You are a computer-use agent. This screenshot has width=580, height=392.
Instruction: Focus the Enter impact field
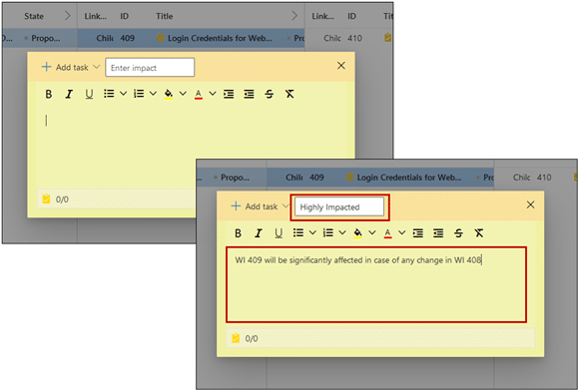pos(150,67)
